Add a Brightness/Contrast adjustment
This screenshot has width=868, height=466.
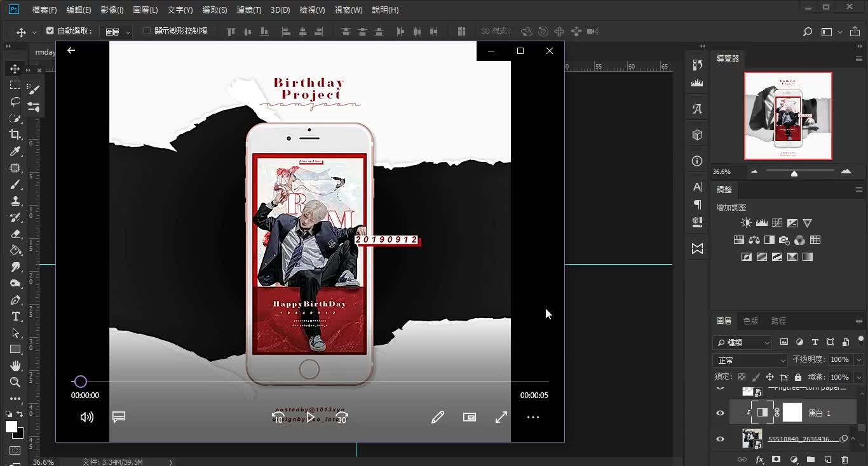tap(746, 223)
